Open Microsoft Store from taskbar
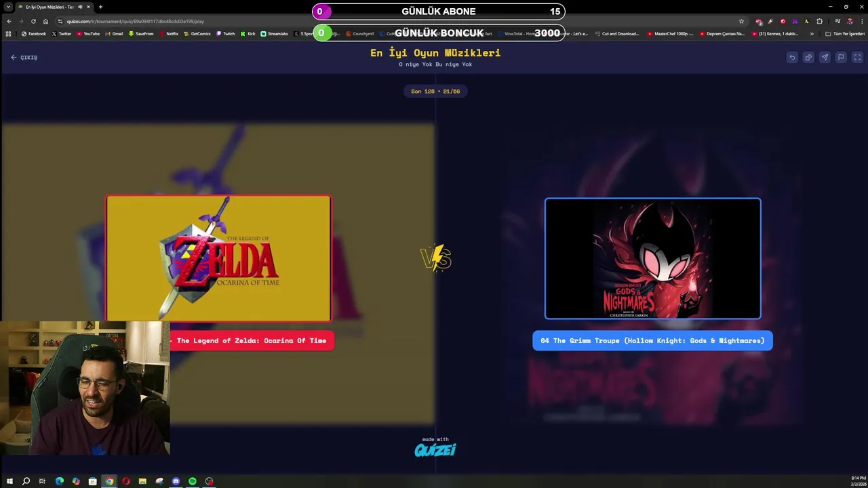Image resolution: width=868 pixels, height=488 pixels. [x=92, y=481]
